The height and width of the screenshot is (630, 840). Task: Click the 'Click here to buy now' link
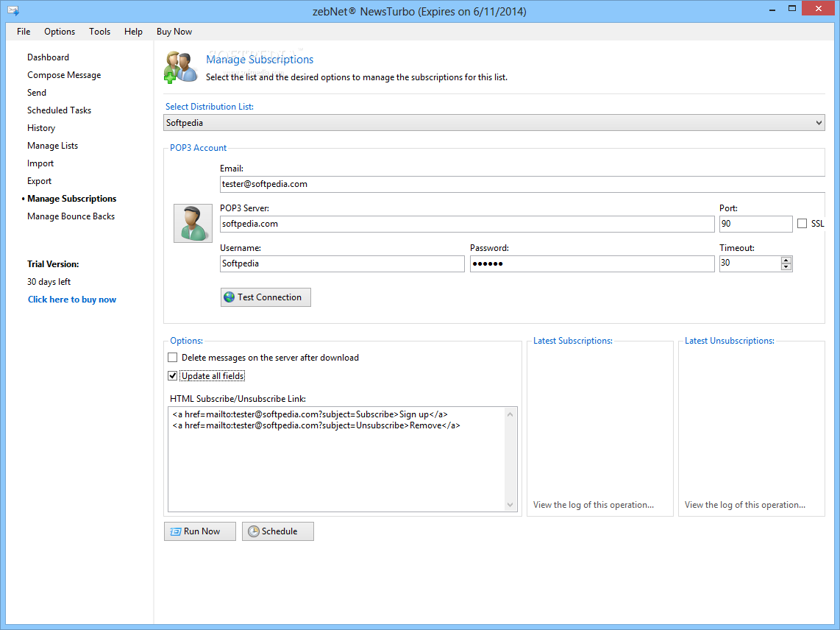click(x=72, y=300)
